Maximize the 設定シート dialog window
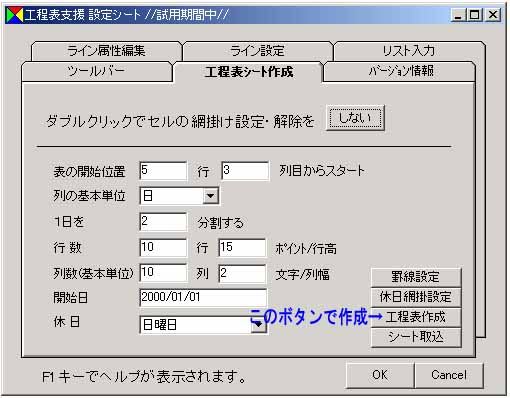The image size is (510, 398). point(474,15)
